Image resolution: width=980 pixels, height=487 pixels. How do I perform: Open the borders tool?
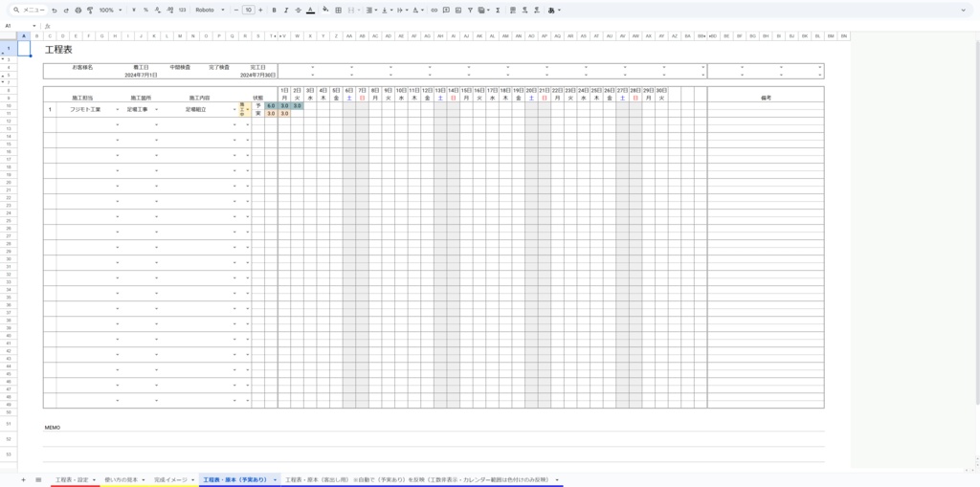tap(338, 10)
